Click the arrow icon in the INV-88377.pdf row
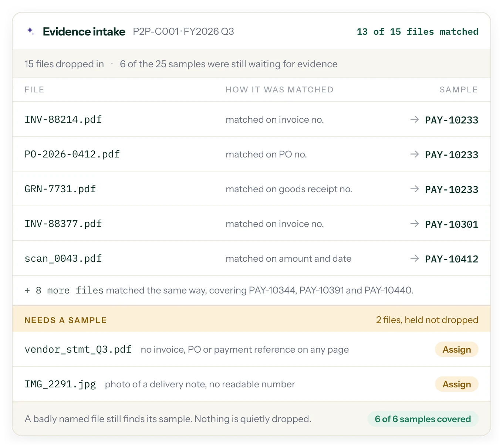503x448 pixels. (415, 224)
